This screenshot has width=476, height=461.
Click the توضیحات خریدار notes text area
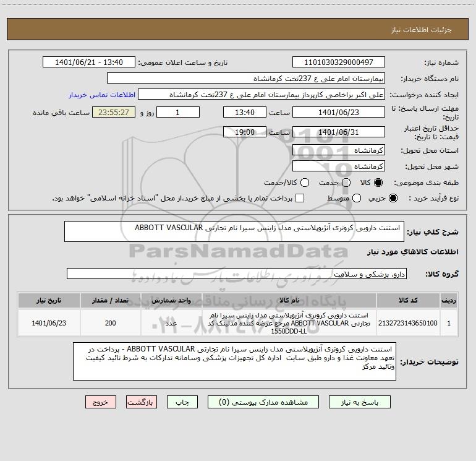[234, 361]
